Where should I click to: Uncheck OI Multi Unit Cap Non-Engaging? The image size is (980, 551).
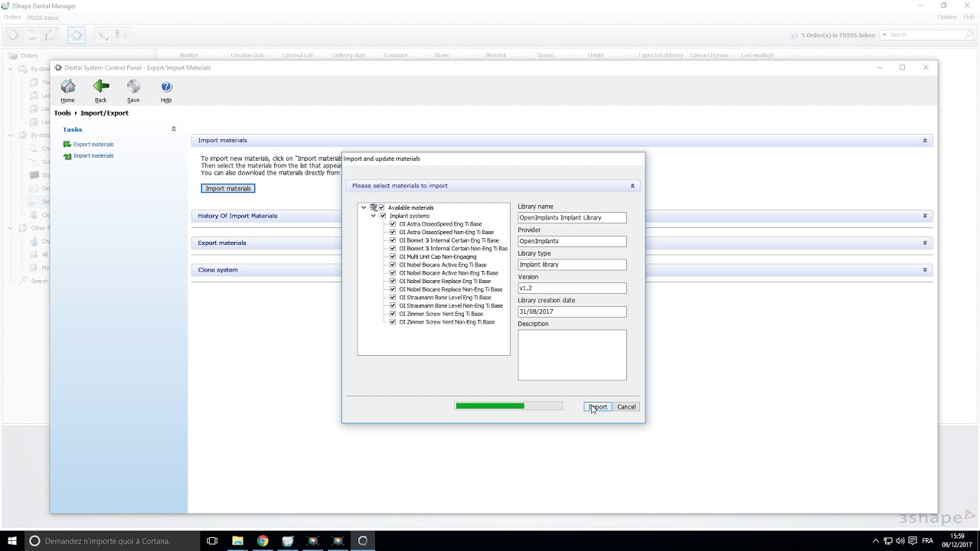tap(393, 256)
